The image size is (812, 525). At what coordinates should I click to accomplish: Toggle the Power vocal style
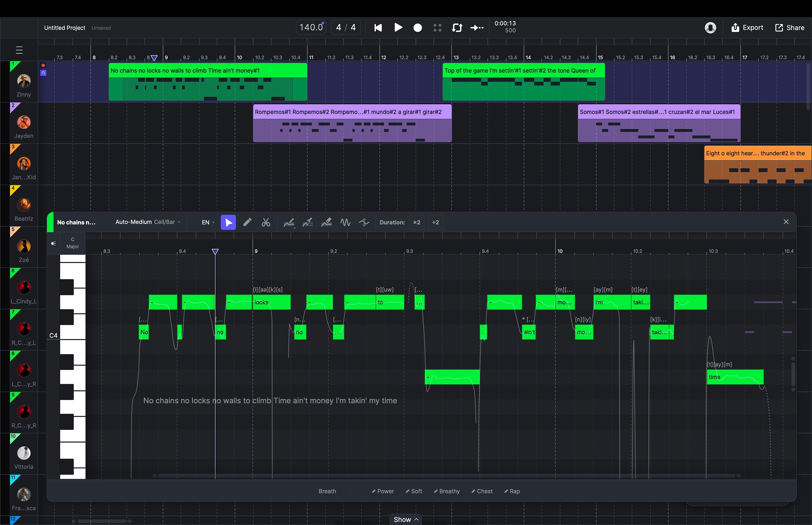(383, 491)
